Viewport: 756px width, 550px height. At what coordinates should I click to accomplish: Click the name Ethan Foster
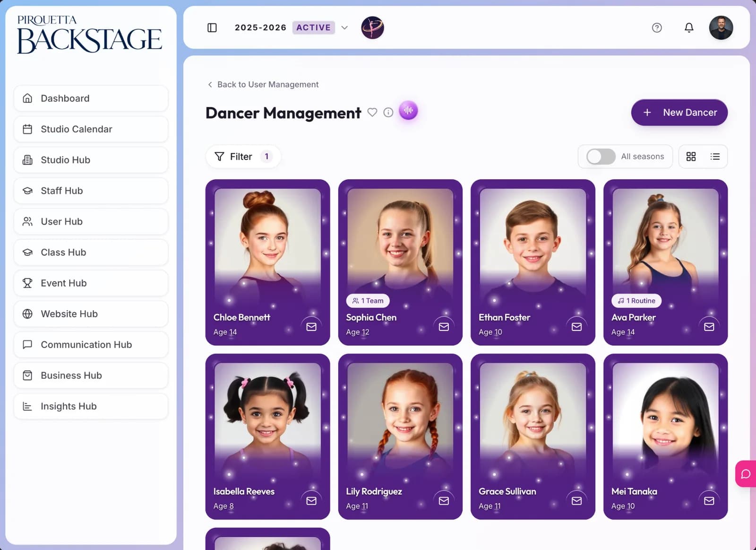click(504, 317)
